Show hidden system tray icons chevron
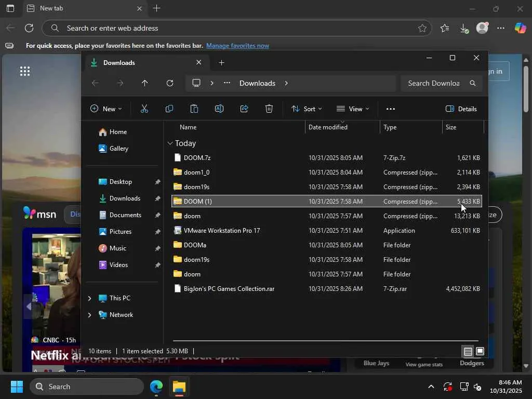The width and height of the screenshot is (532, 399). click(x=431, y=387)
